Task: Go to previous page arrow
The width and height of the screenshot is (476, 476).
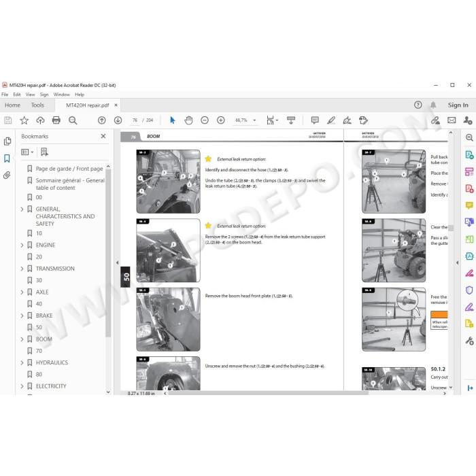Action: coord(102,120)
